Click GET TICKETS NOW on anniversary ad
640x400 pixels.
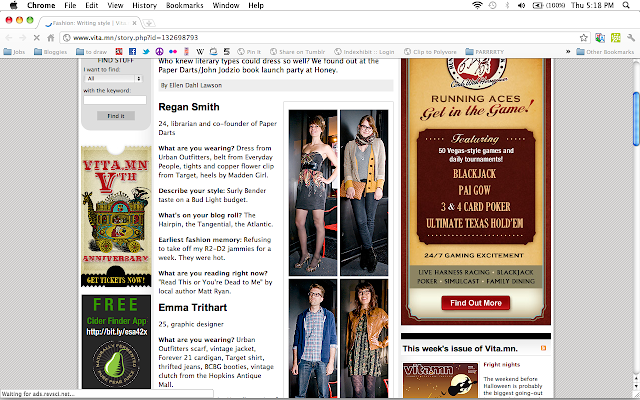click(116, 280)
